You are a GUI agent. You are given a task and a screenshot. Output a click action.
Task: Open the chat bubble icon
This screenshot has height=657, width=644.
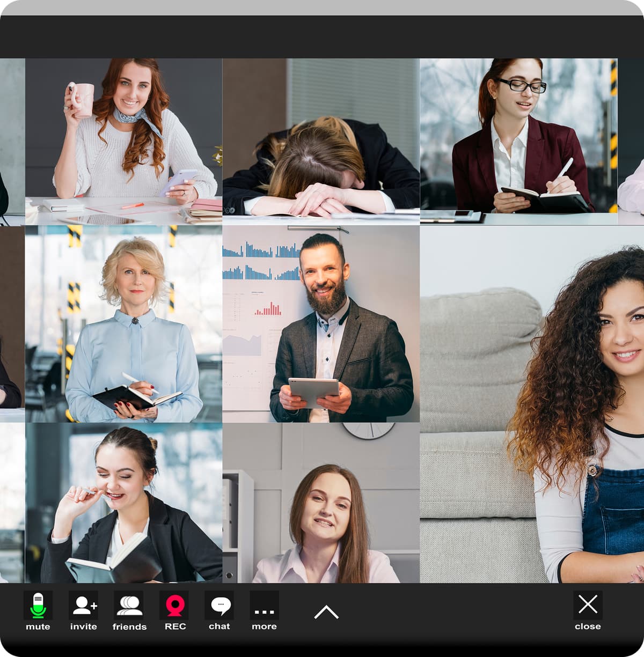[219, 606]
